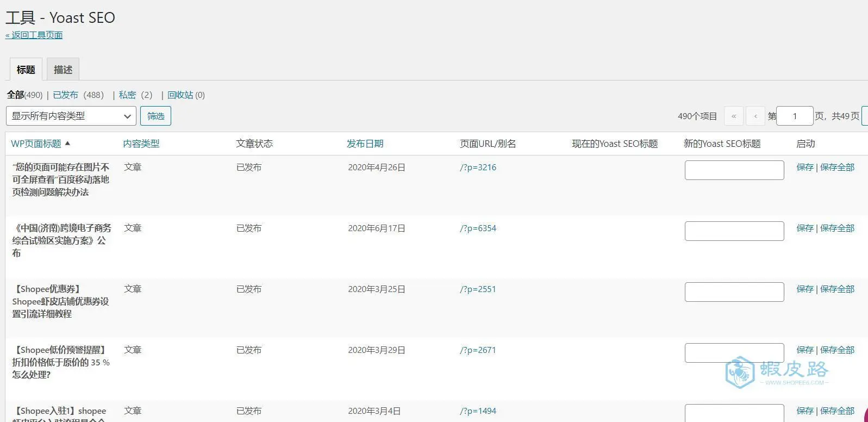The height and width of the screenshot is (422, 868).
Task: Click the 启动 column header
Action: coord(805,144)
